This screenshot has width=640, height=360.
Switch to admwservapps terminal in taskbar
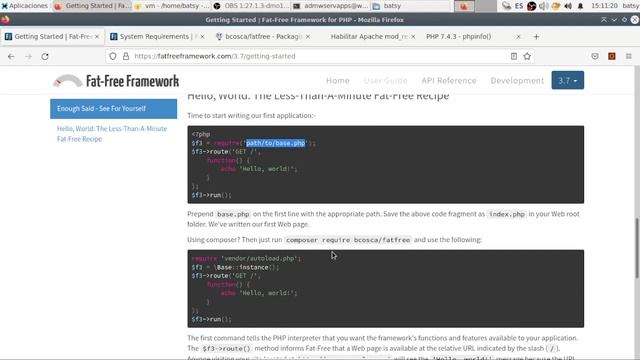point(331,6)
